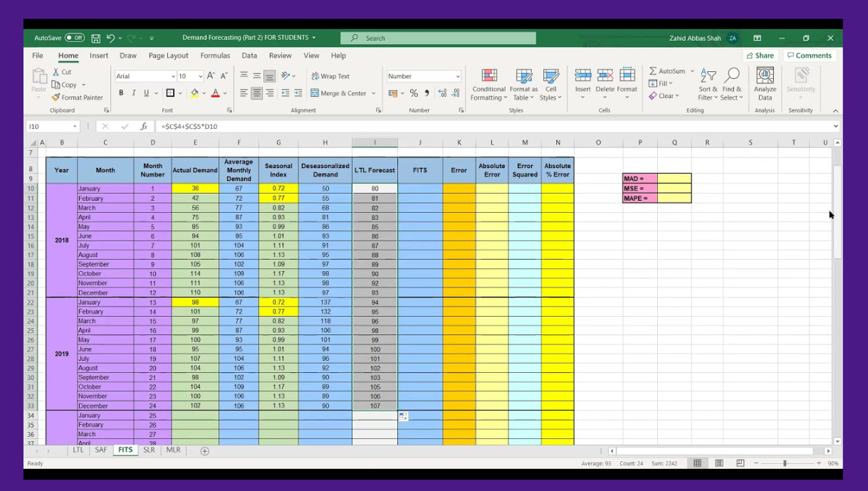The height and width of the screenshot is (491, 868).
Task: Change font color using the color swatch
Action: coord(217,93)
